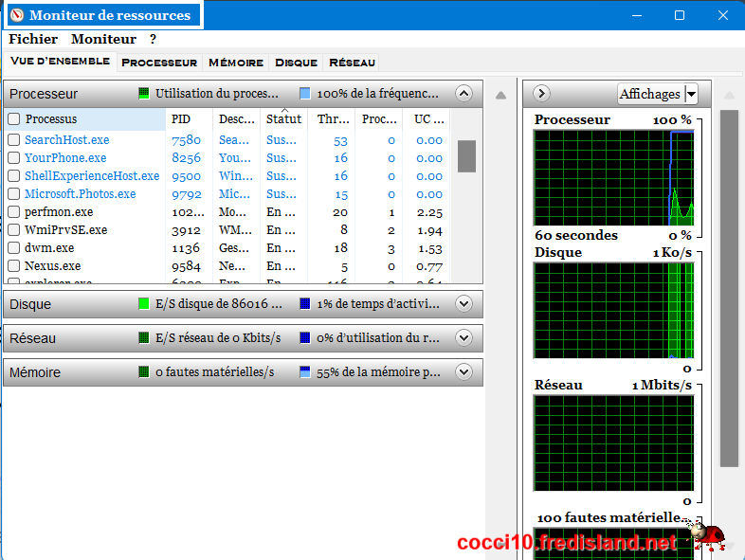Expand the Disque section chevron
This screenshot has height=560, width=745.
coord(463,304)
